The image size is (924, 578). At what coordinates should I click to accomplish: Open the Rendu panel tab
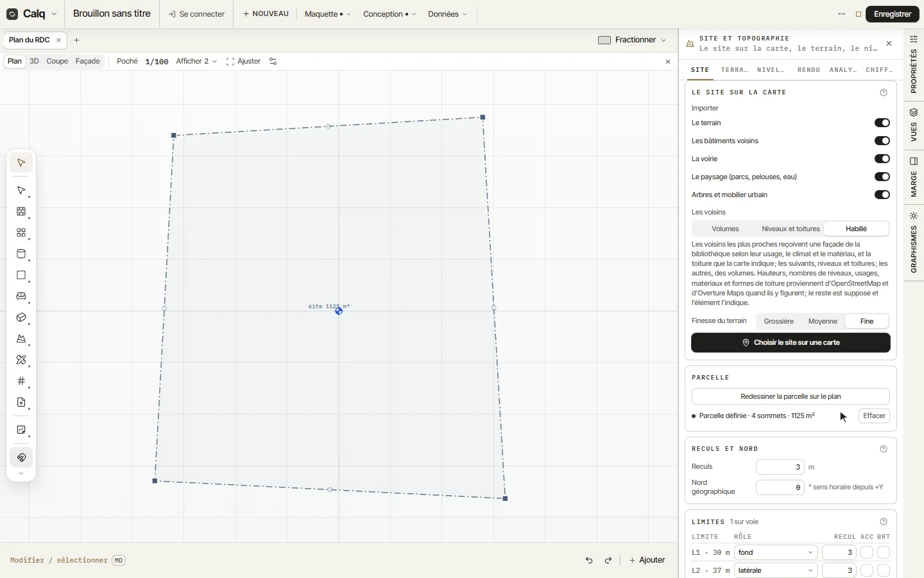point(809,70)
